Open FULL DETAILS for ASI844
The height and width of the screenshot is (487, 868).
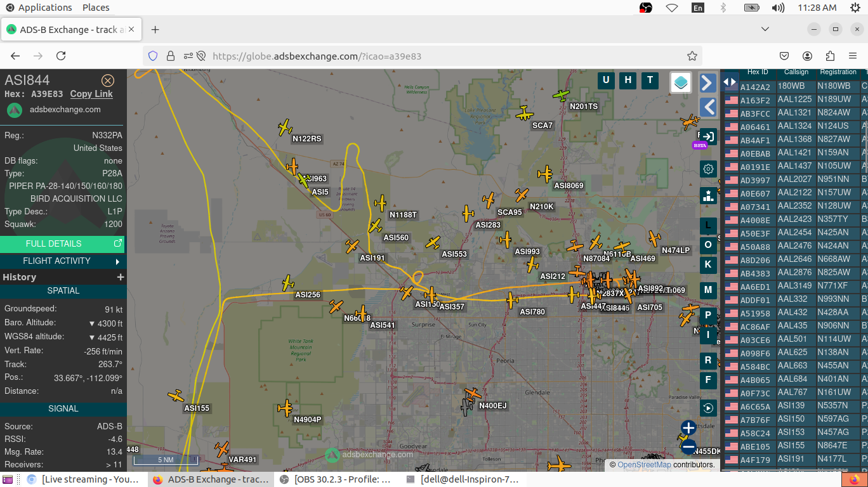click(62, 243)
